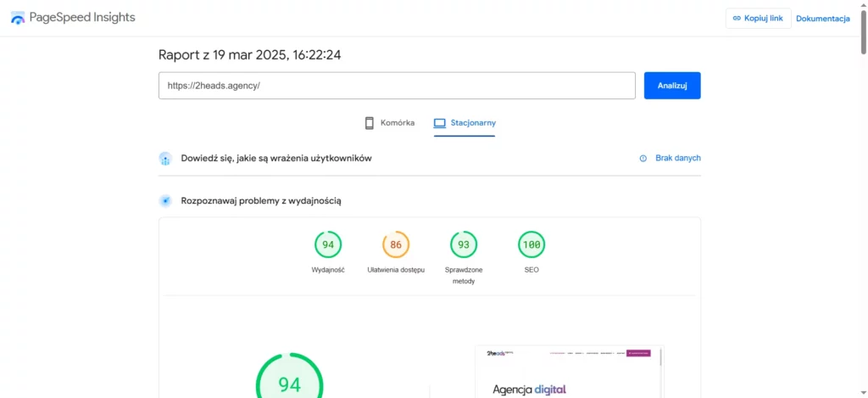Click "Rozpoznawaj problemy z wydajnością" heading
868x398 pixels.
click(261, 200)
